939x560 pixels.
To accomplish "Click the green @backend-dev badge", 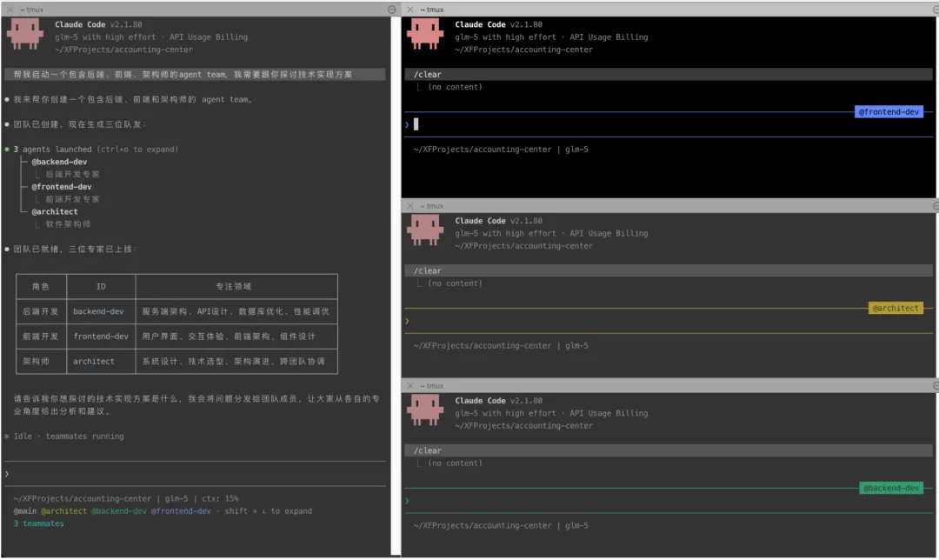I will [891, 488].
